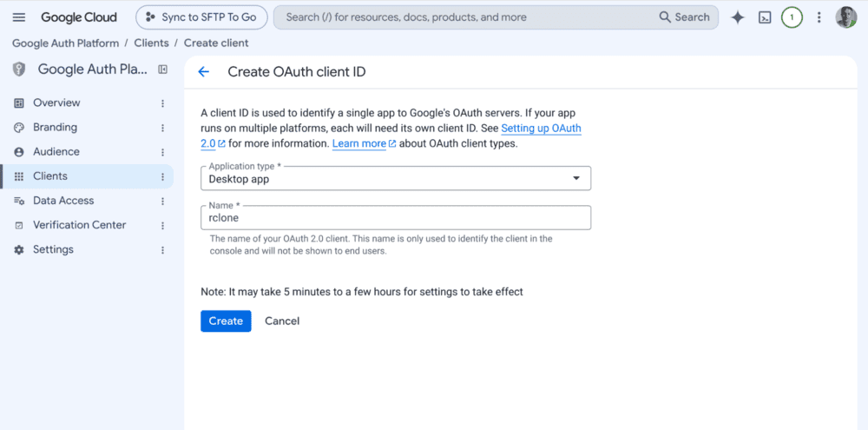
Task: Click the Google Cloud logo
Action: [x=79, y=17]
